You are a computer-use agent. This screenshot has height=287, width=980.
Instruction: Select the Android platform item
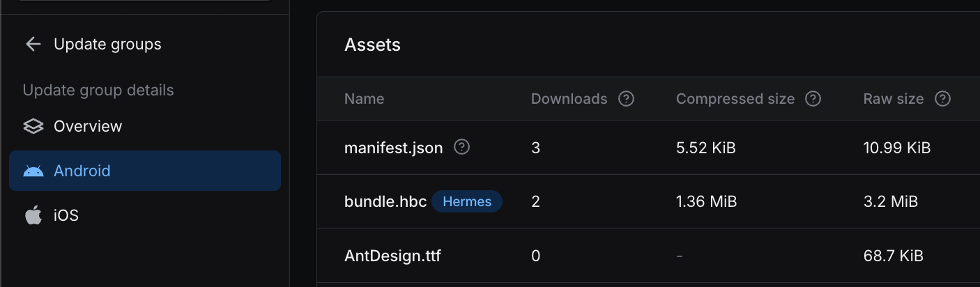82,171
